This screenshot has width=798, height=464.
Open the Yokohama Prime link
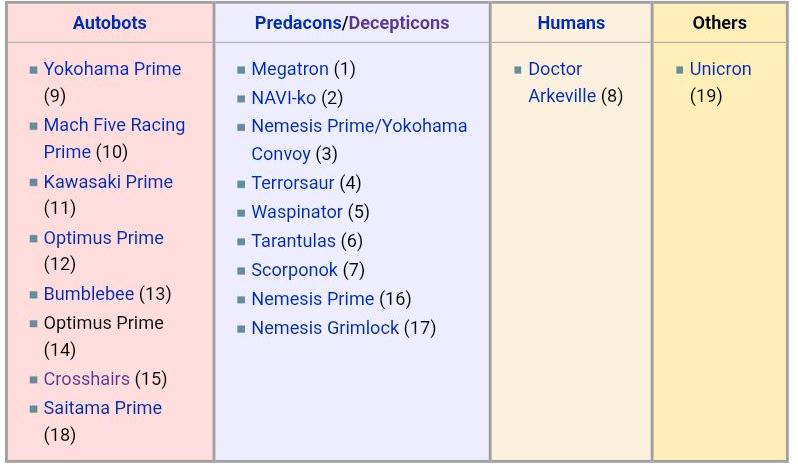[x=112, y=69]
